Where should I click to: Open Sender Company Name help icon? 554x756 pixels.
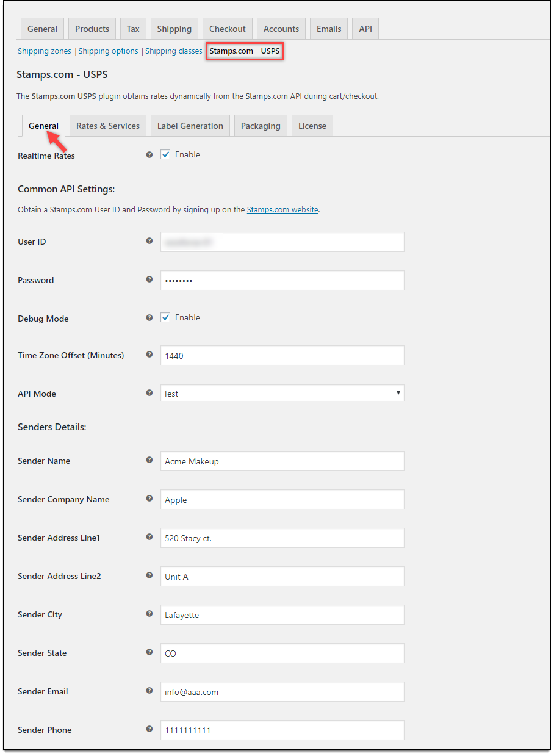coord(149,499)
